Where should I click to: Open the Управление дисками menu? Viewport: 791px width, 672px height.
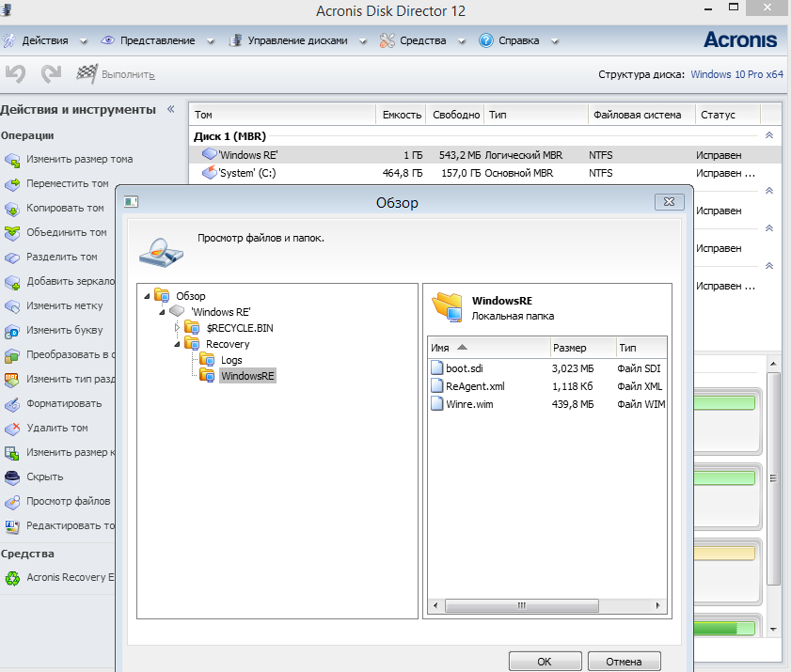coord(297,41)
